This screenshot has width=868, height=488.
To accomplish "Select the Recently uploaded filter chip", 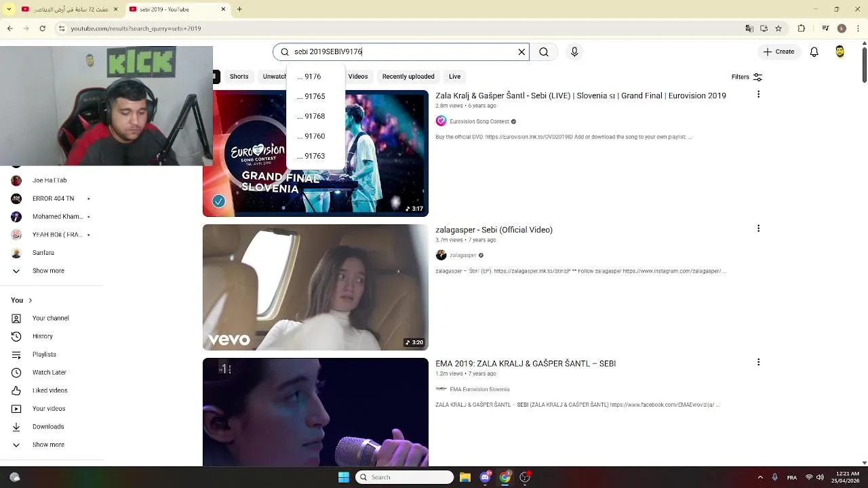I will 408,77.
